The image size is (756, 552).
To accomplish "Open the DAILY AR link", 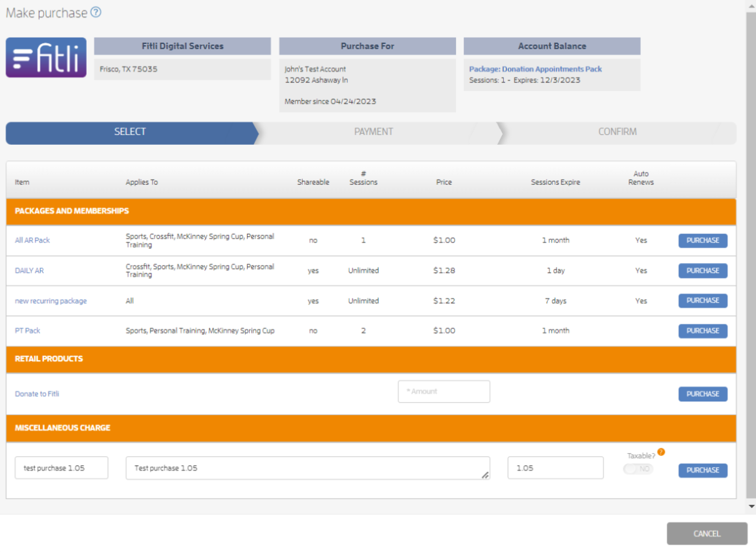I will (x=29, y=271).
